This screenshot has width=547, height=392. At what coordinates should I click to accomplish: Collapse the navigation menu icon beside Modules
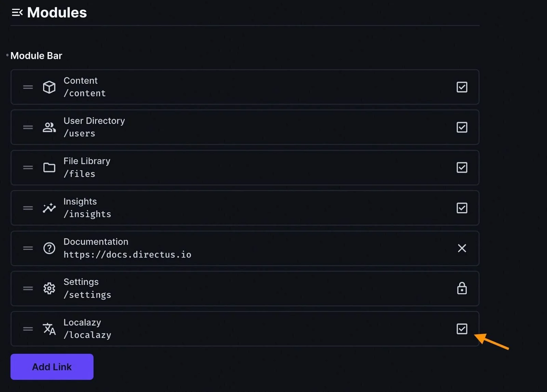(x=17, y=13)
